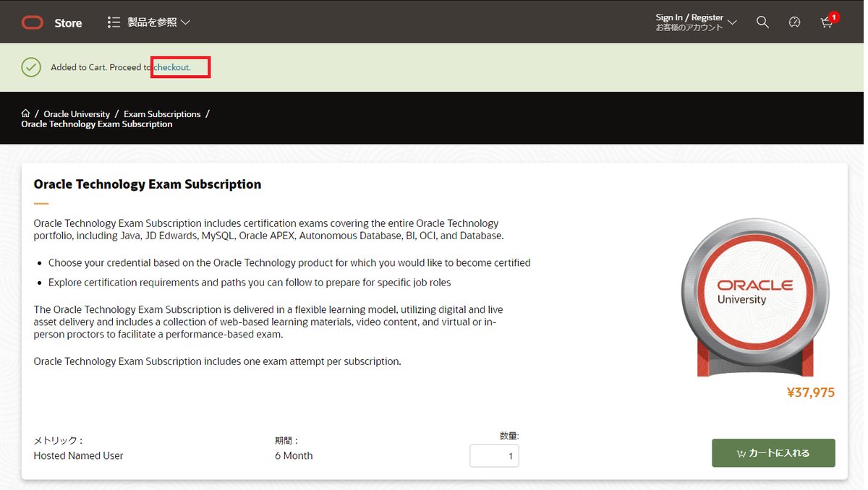Open Oracle University breadcrumb link

(77, 114)
